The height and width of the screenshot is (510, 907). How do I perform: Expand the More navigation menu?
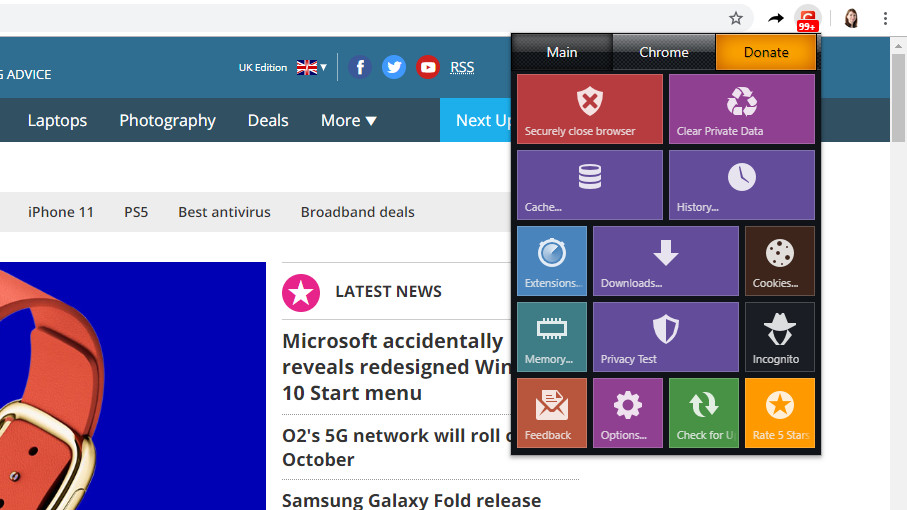[349, 120]
